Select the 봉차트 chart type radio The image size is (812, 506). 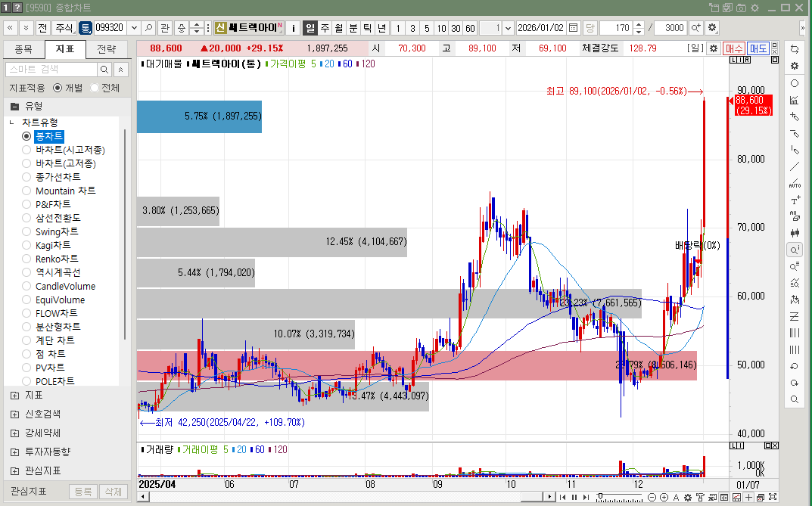tap(26, 136)
